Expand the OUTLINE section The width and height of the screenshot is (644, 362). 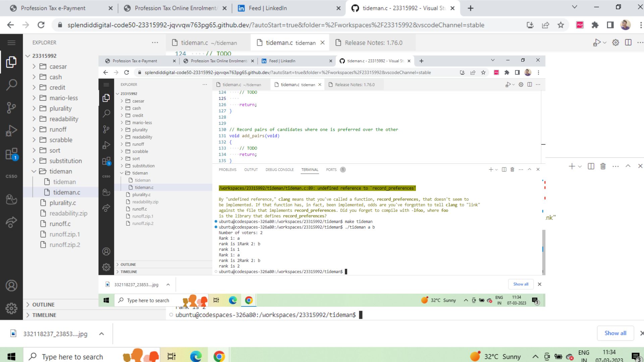tap(43, 305)
